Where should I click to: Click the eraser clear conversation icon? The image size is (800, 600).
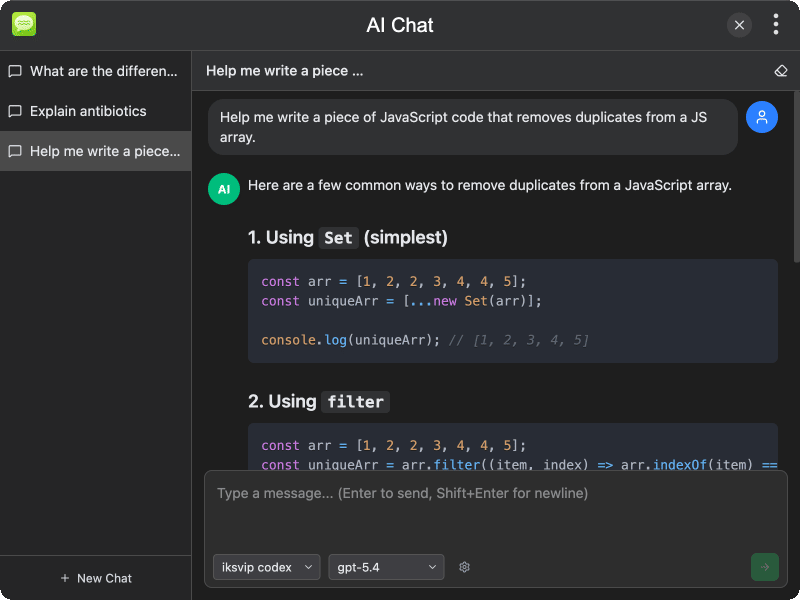[781, 71]
